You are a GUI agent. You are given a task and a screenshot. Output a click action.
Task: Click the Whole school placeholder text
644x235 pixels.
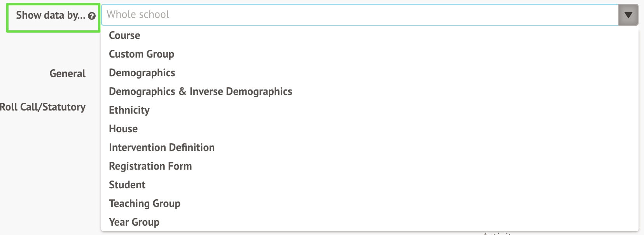(138, 15)
